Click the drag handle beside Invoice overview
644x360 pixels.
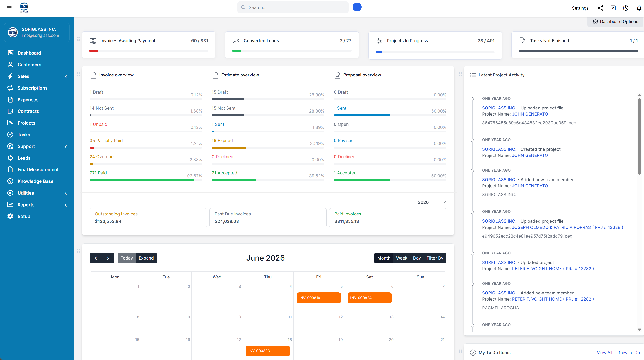(x=78, y=74)
